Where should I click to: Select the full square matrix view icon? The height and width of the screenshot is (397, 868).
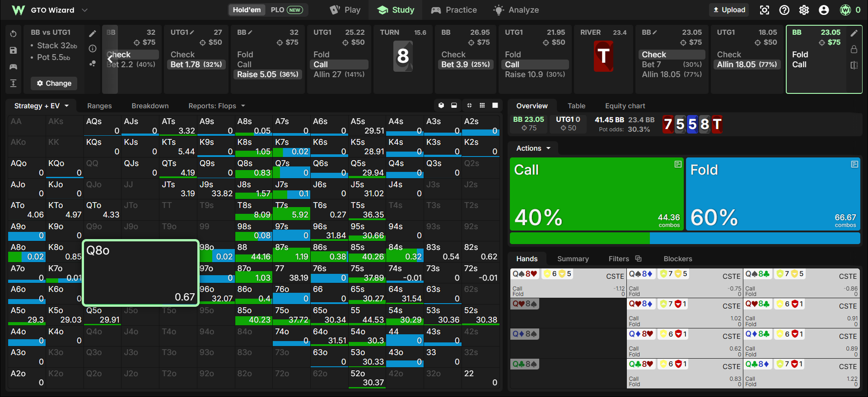tap(495, 106)
